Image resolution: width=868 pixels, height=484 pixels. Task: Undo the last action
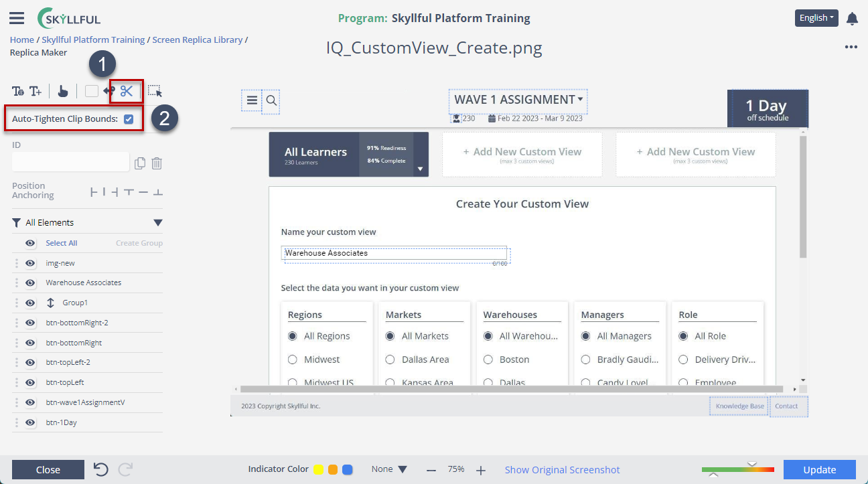coord(101,469)
